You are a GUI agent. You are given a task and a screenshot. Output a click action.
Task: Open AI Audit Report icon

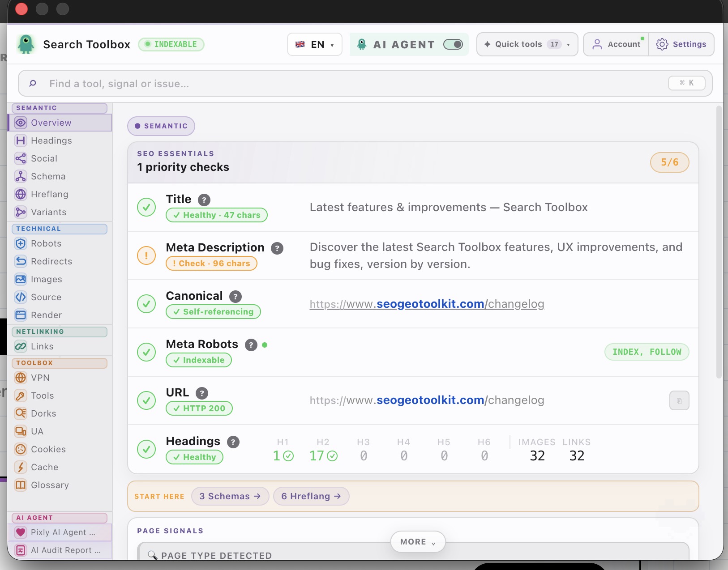[x=21, y=550]
